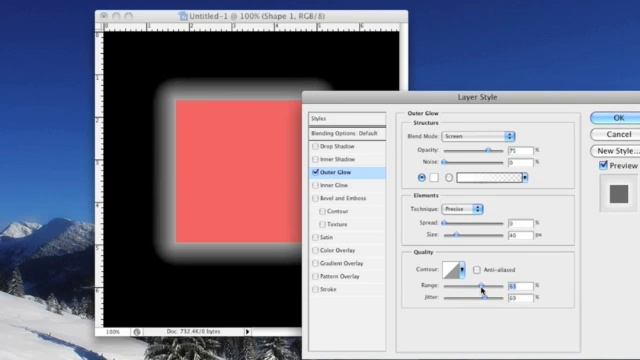Click the Size slider track
The image size is (640, 360).
pos(473,235)
